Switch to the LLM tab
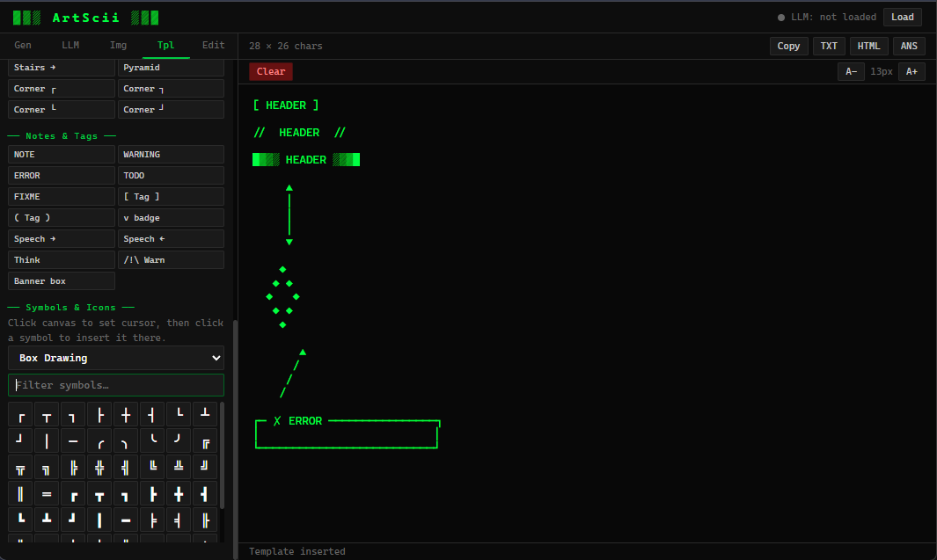 point(70,46)
